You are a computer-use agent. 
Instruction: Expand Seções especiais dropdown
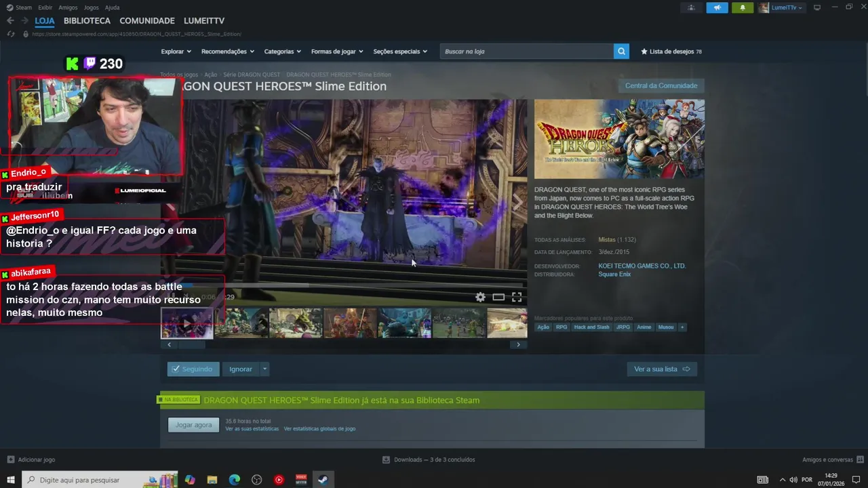pyautogui.click(x=400, y=52)
